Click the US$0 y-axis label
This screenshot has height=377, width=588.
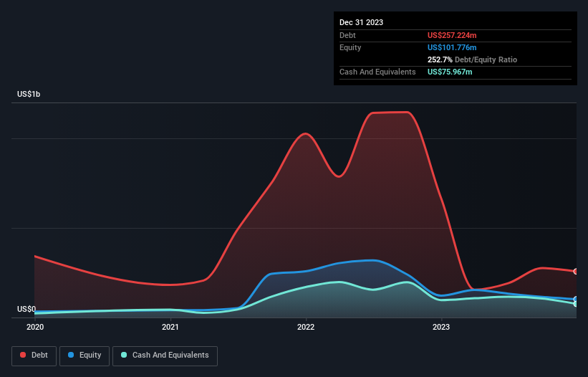26,309
